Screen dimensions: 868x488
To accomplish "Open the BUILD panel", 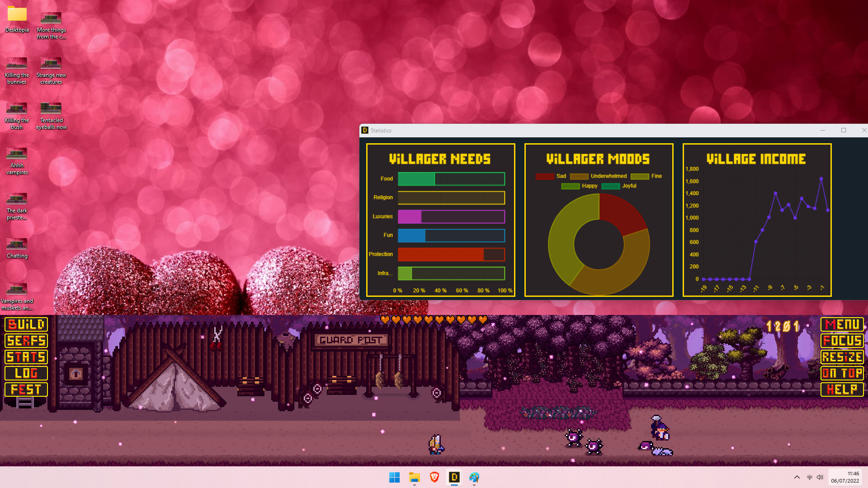I will tap(25, 324).
